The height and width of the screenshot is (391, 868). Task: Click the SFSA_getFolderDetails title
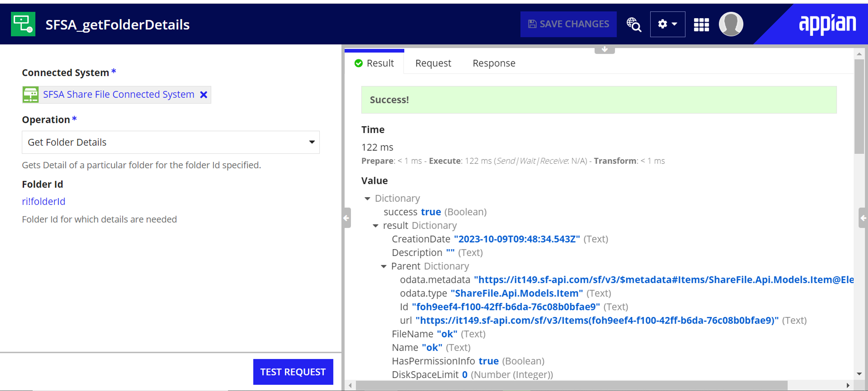point(117,25)
